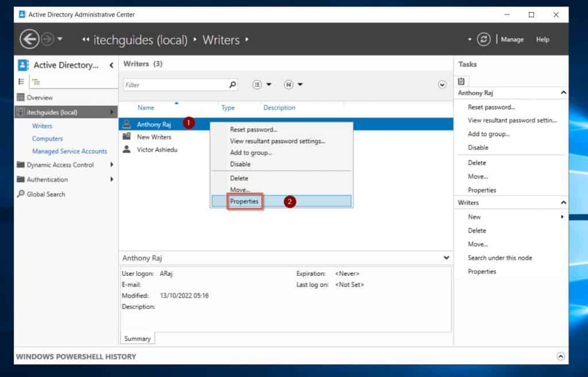The width and height of the screenshot is (588, 377).
Task: Open Writers in navigation pane
Action: 42,126
